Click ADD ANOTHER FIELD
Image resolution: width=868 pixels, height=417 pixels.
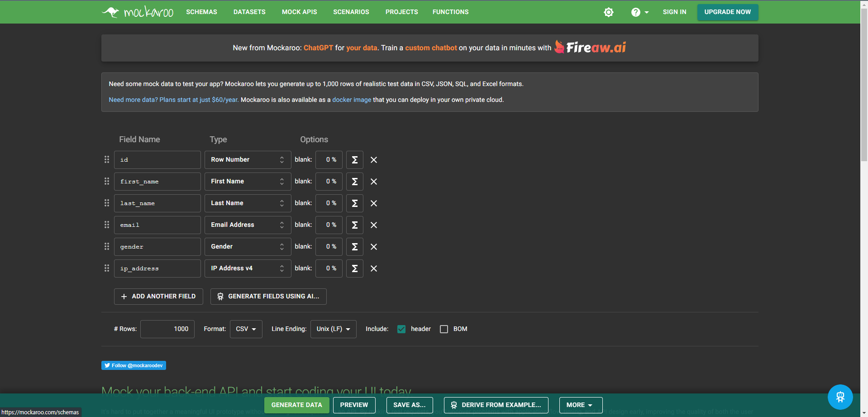[158, 297]
